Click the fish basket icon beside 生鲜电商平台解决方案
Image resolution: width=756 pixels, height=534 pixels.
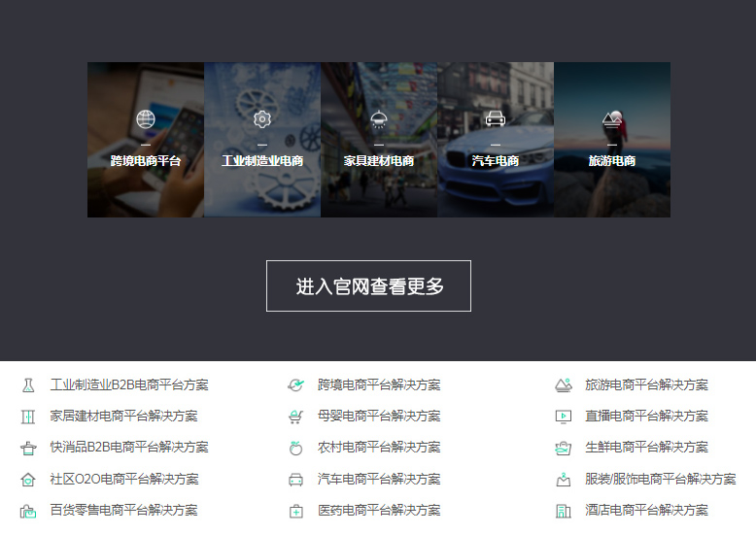coord(564,449)
